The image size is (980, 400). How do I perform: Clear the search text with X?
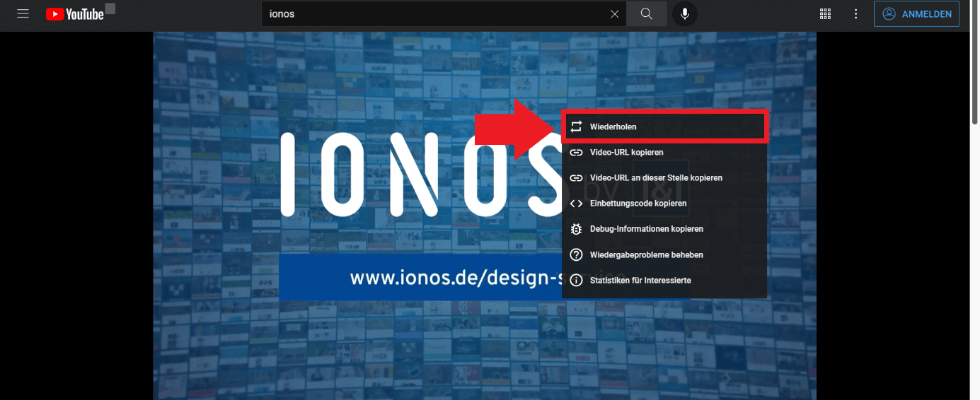click(x=614, y=14)
